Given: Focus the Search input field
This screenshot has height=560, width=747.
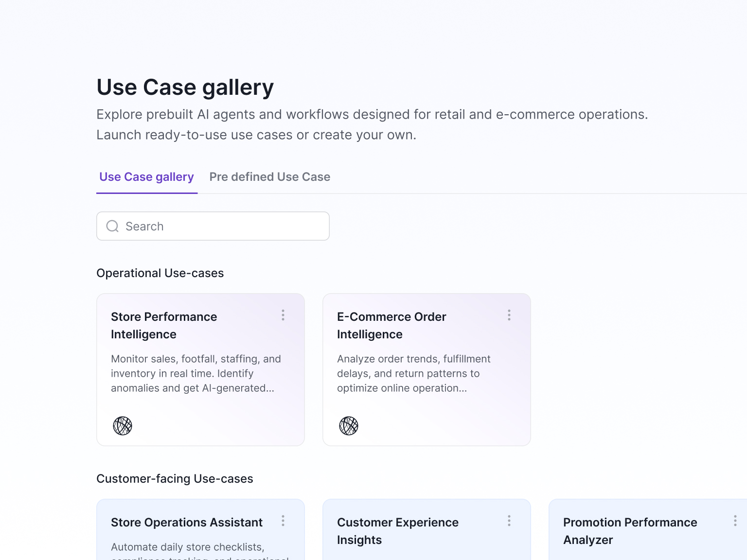Looking at the screenshot, I should click(x=213, y=226).
